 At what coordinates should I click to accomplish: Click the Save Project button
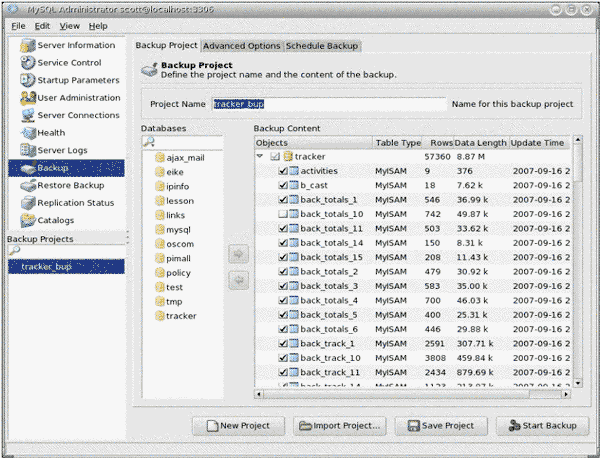pos(441,426)
